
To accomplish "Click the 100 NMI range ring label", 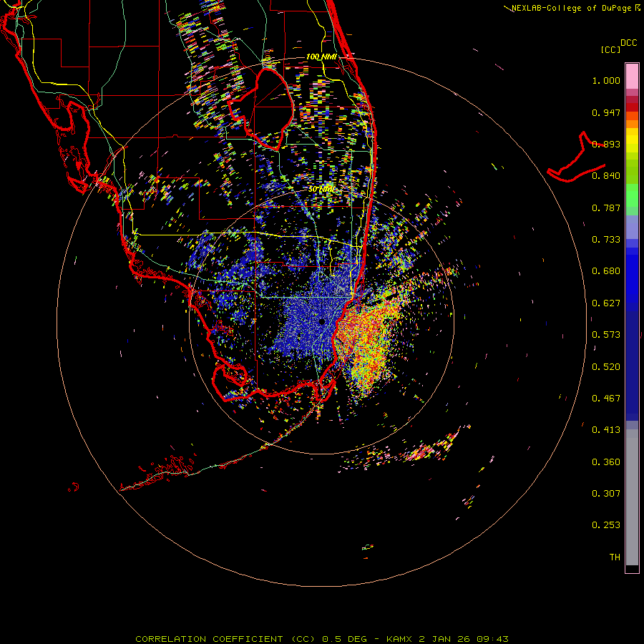I will click(x=321, y=57).
